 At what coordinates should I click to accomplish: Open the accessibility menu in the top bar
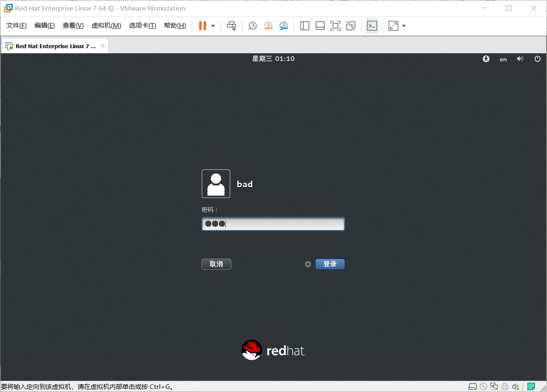click(x=486, y=59)
